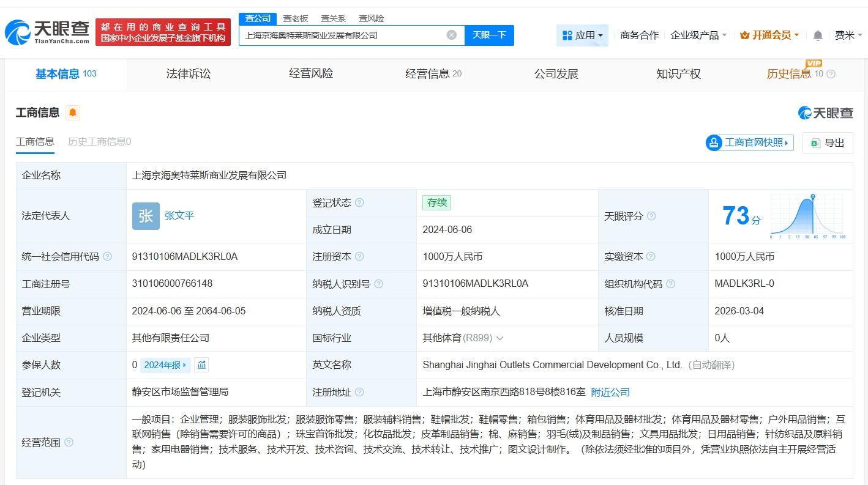Click the orange bell beside 工商信息 heading
Screen dimensions: 868x485
pos(73,113)
